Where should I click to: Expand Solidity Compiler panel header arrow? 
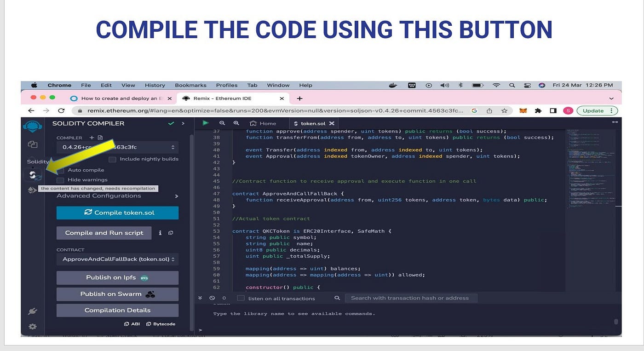(183, 123)
